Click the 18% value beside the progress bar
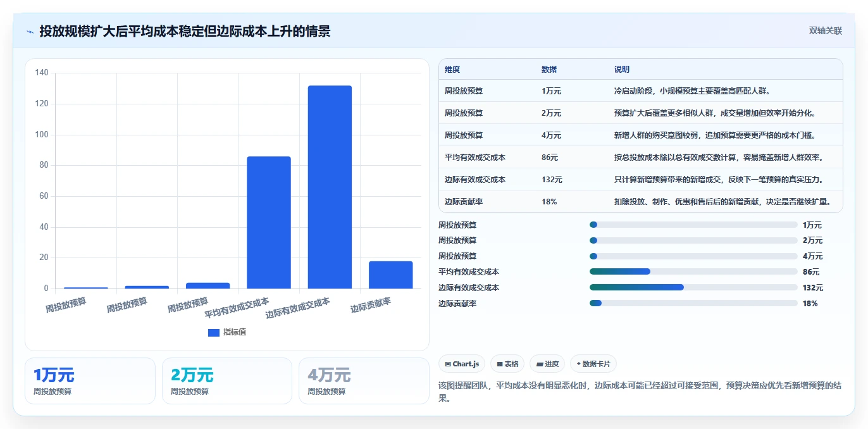 810,304
